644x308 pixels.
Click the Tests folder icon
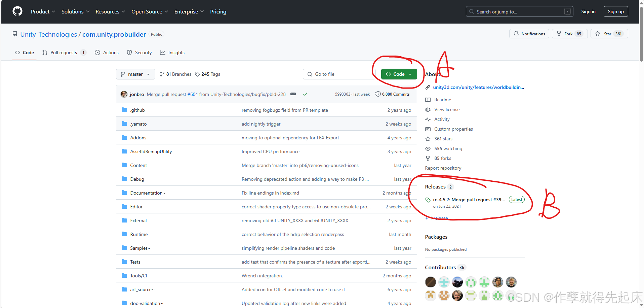coord(124,262)
